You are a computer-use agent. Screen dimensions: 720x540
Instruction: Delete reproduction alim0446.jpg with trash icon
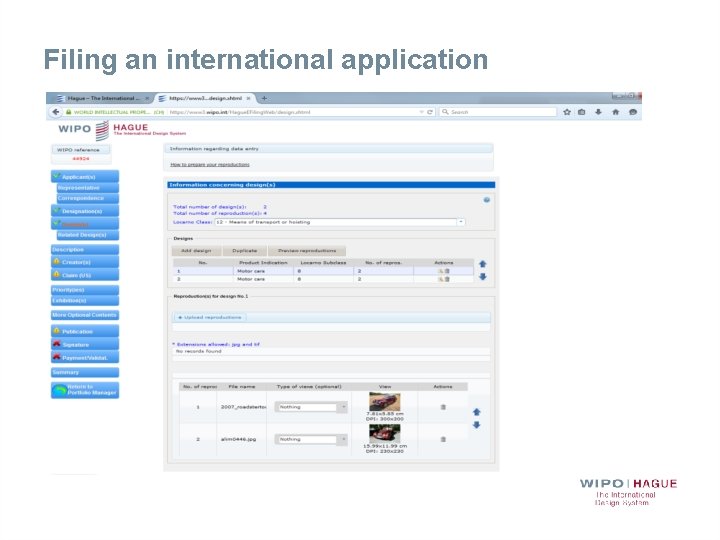coord(443,439)
